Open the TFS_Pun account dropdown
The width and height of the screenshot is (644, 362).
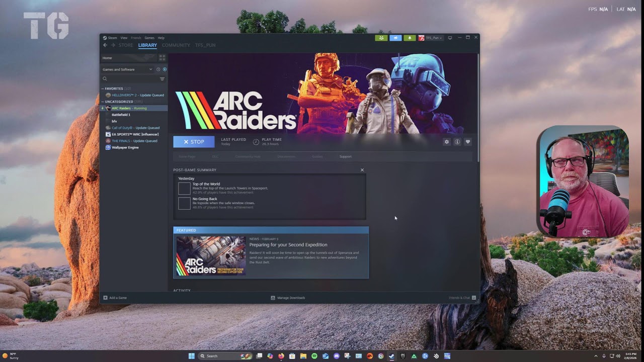coord(431,38)
